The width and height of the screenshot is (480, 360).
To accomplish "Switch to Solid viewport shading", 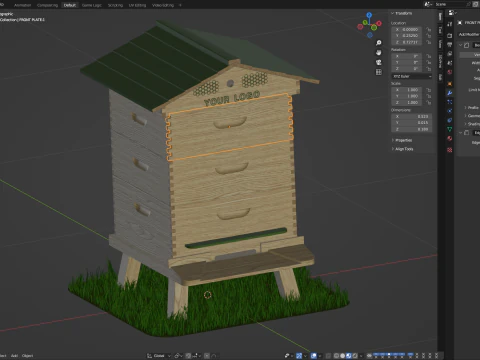I will pyautogui.click(x=343, y=356).
